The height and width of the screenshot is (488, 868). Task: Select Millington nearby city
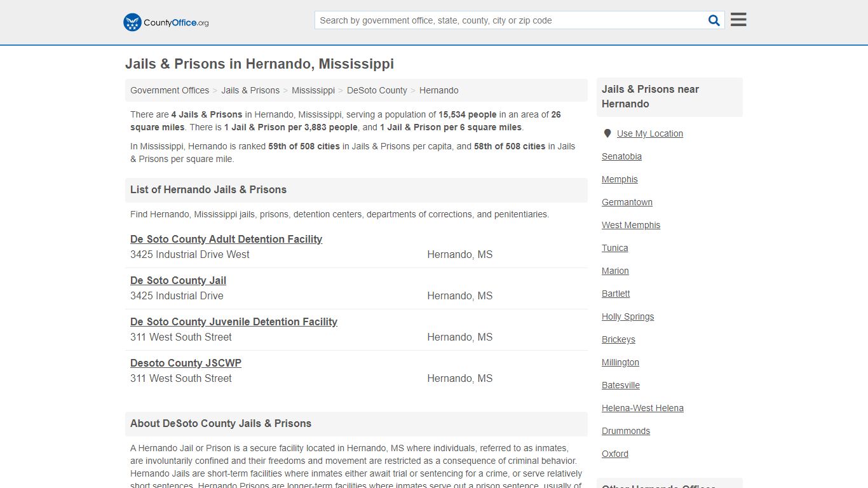tap(620, 362)
